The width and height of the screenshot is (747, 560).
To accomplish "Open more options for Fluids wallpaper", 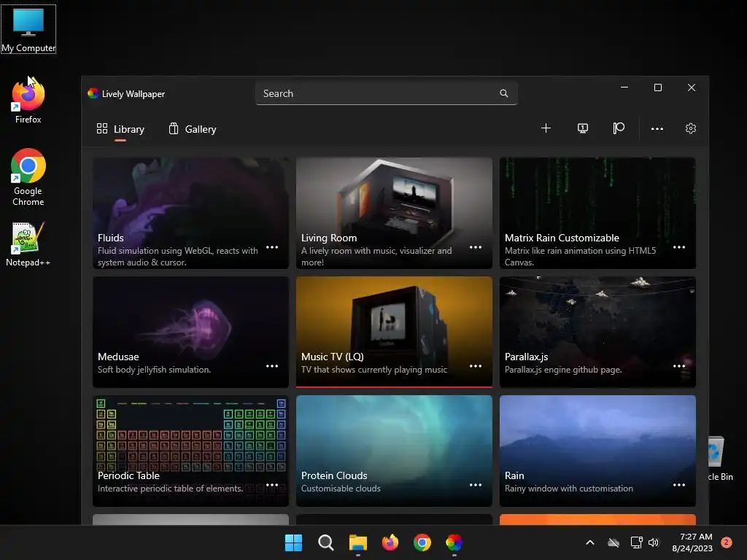I will tap(272, 247).
